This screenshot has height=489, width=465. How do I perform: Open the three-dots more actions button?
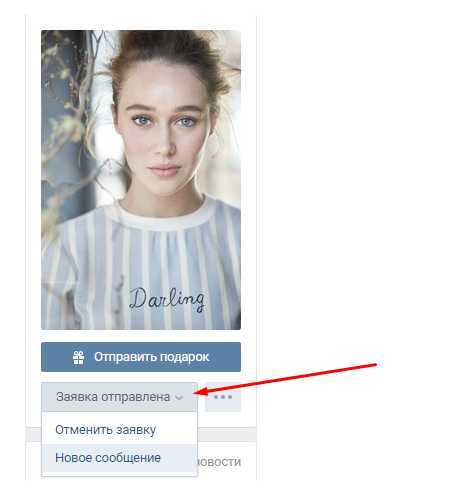(x=223, y=397)
